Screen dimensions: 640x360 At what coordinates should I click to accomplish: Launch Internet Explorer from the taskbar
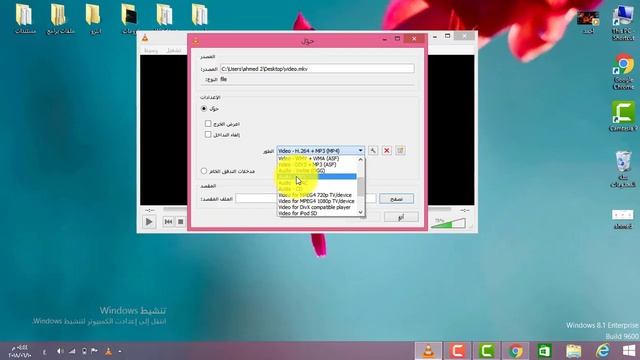click(x=602, y=351)
